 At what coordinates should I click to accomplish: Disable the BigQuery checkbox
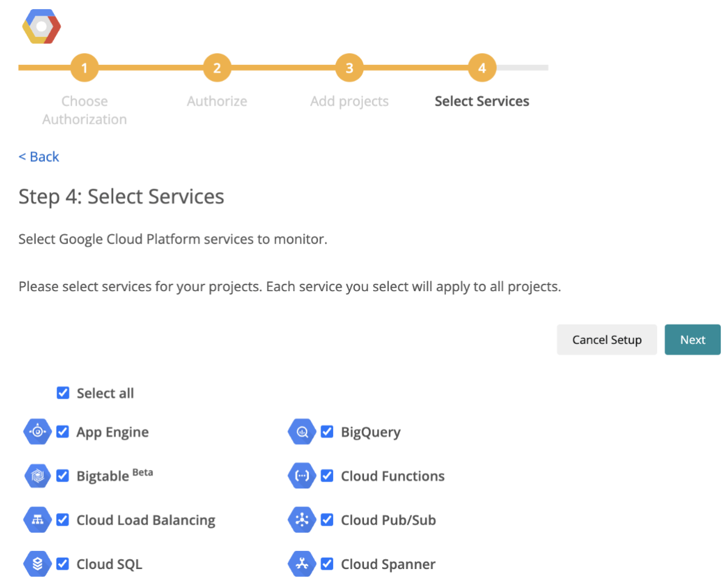[327, 432]
